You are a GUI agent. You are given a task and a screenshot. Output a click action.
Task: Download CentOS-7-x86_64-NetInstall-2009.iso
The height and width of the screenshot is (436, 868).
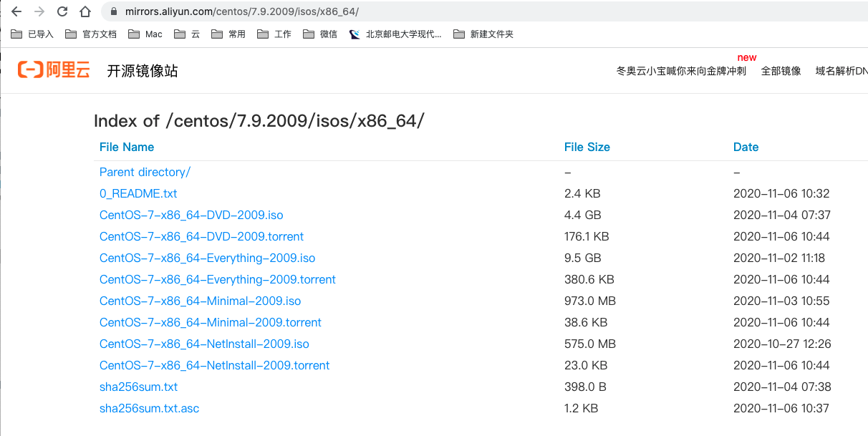(x=204, y=344)
